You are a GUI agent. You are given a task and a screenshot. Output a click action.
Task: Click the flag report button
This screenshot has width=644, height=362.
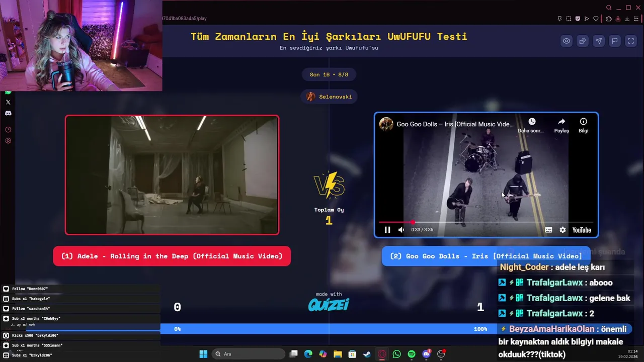pyautogui.click(x=615, y=41)
